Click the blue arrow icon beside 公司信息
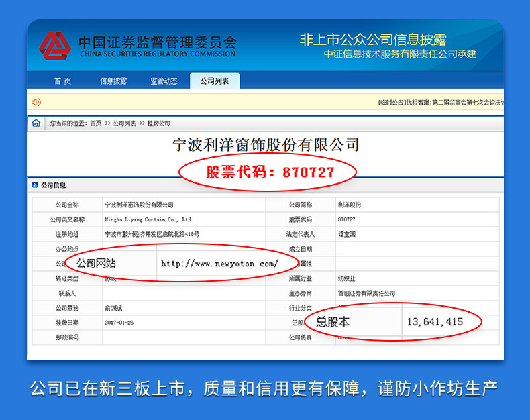 pyautogui.click(x=35, y=185)
